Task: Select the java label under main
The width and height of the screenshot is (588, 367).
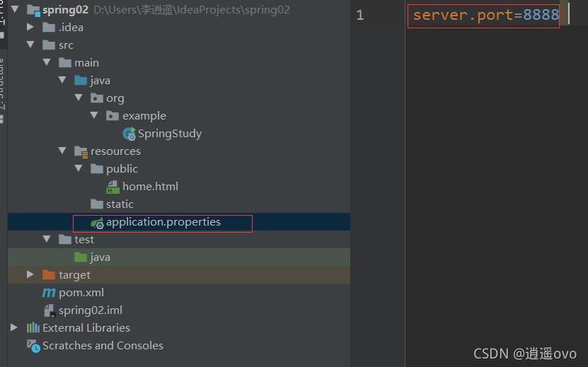Action: pos(100,81)
